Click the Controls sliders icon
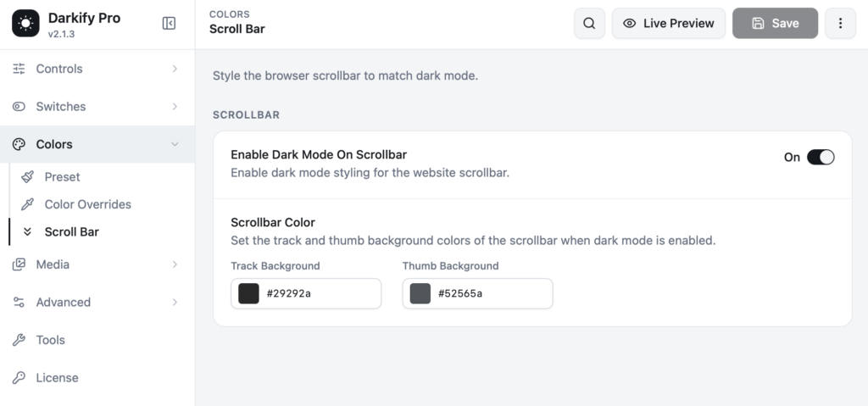868x406 pixels. pos(19,69)
